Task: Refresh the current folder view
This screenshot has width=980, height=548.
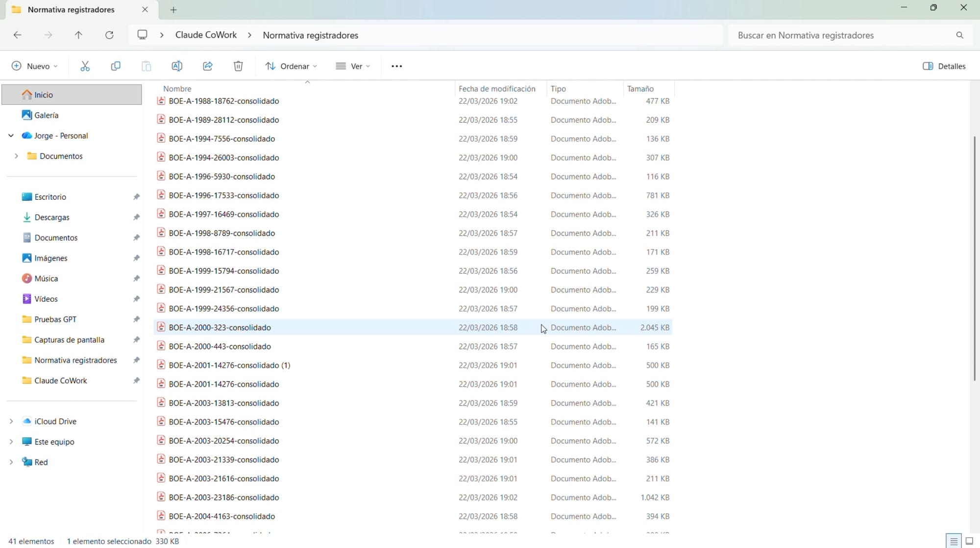Action: pos(109,35)
